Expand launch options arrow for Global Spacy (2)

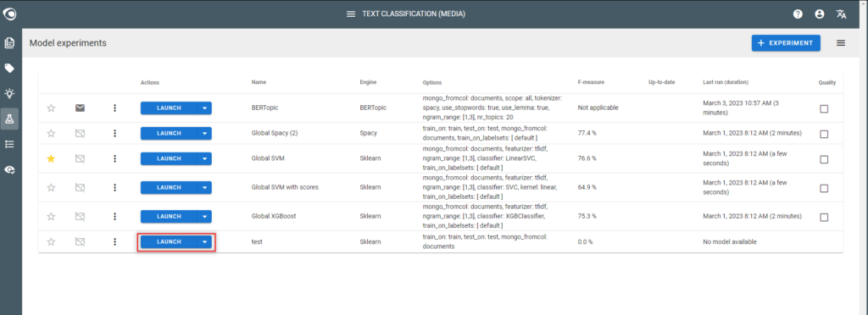pos(204,133)
